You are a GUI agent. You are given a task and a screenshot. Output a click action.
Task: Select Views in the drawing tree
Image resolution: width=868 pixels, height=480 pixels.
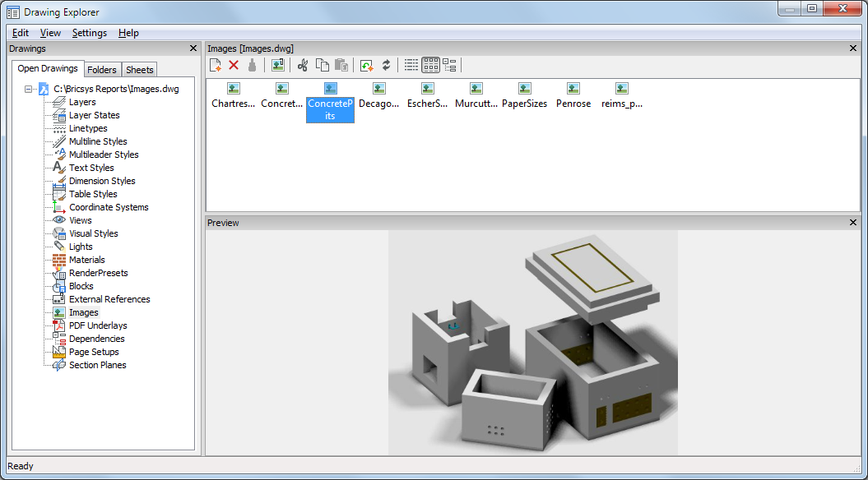click(81, 220)
